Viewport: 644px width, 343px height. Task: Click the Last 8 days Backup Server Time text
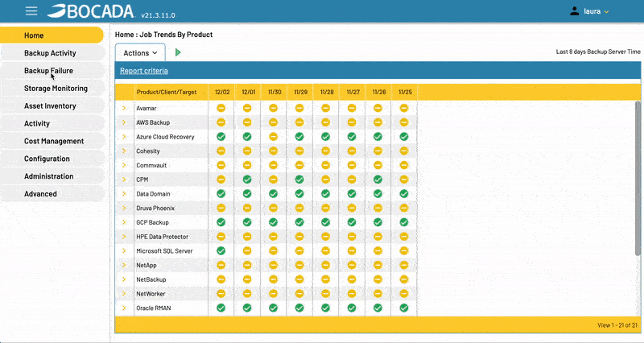pyautogui.click(x=598, y=52)
